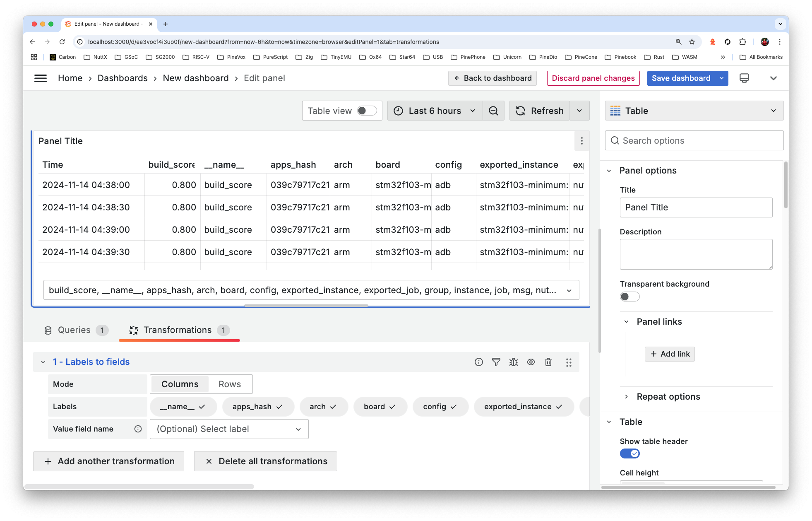Viewport: 812px width, 521px height.
Task: Go back in browser history
Action: click(x=32, y=42)
